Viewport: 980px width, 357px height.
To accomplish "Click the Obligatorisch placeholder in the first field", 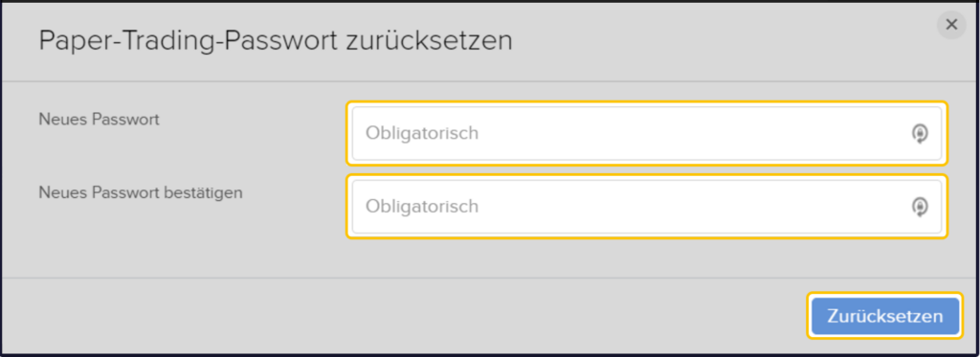I will [x=422, y=133].
